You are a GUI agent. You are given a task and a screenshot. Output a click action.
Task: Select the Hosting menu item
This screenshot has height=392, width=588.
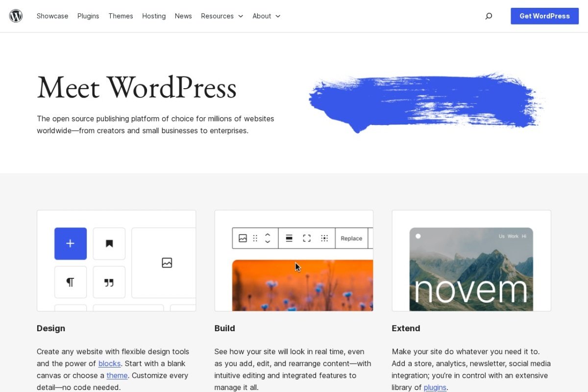tap(154, 16)
